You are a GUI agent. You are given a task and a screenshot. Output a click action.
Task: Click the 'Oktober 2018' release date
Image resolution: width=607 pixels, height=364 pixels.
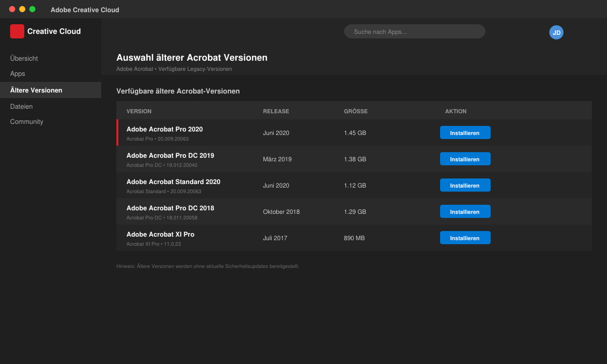[x=281, y=212]
